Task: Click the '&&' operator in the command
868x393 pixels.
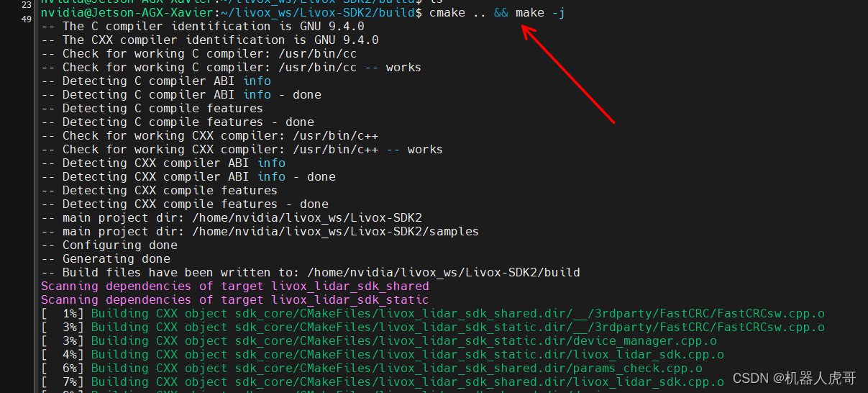Action: click(501, 13)
